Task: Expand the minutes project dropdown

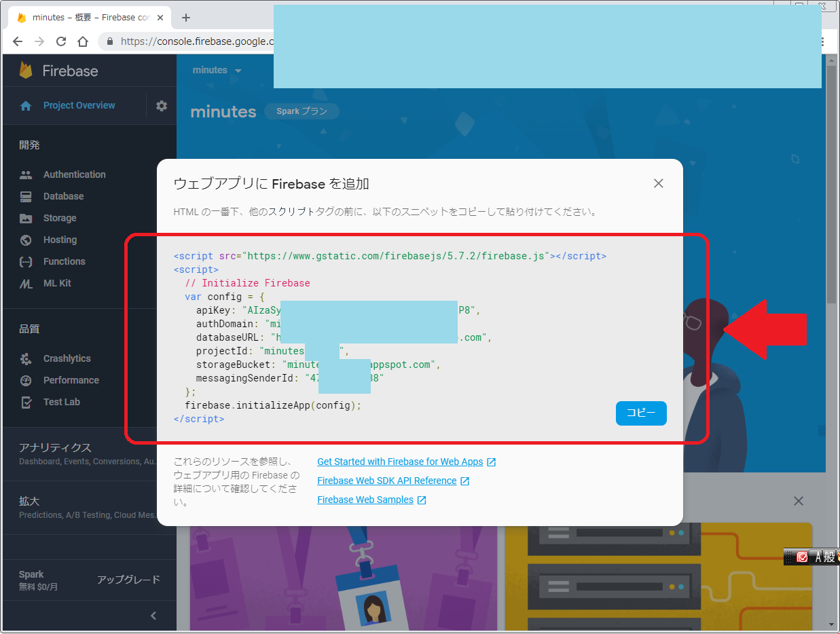Action: coord(217,71)
